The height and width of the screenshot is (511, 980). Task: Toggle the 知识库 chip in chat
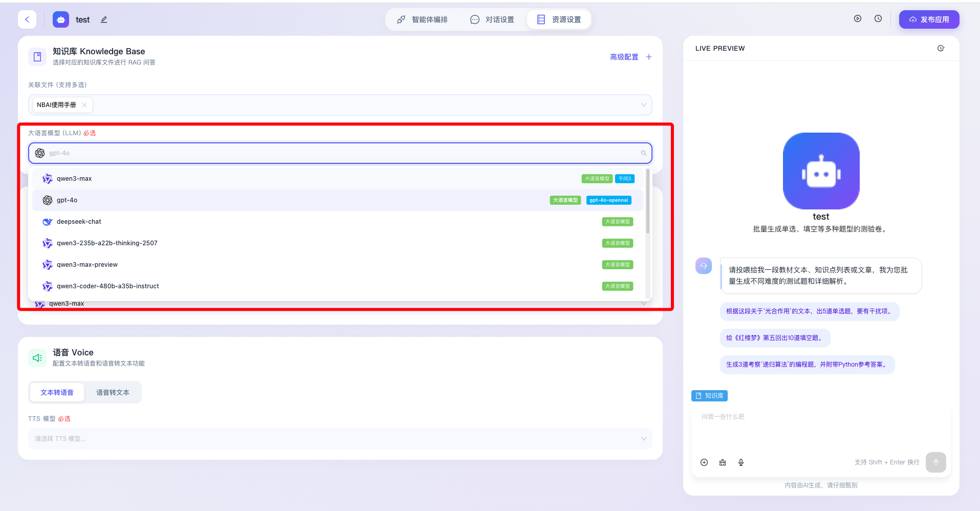709,396
